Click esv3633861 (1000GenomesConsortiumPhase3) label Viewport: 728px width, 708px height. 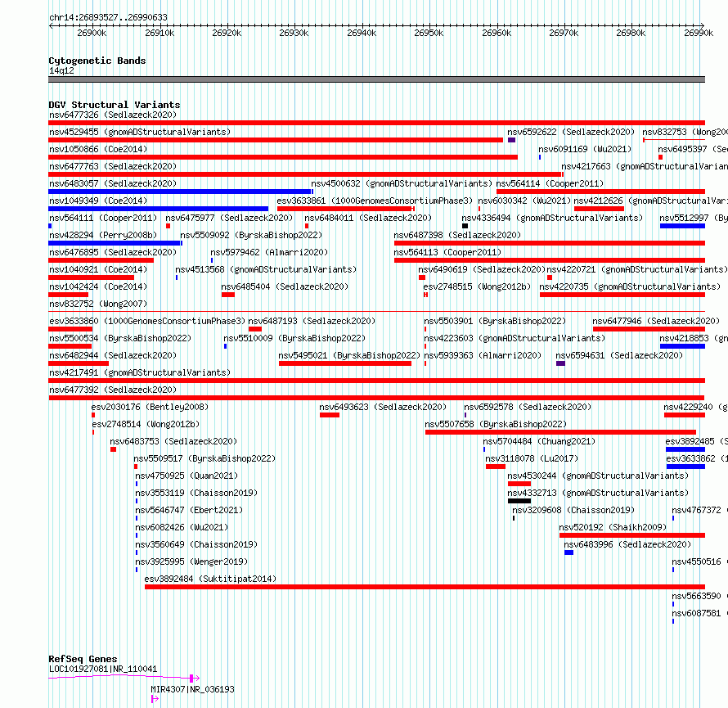375,201
